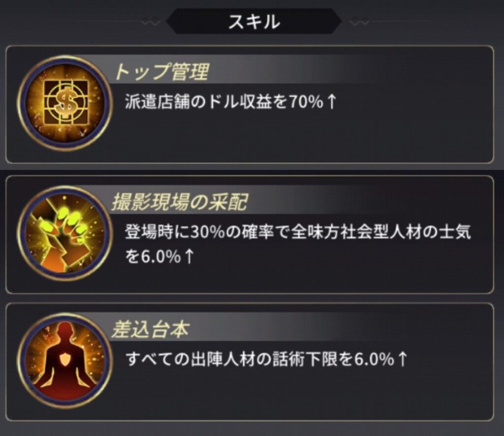Open the 撮影現場の采配 skill title
The image size is (504, 436).
point(179,202)
